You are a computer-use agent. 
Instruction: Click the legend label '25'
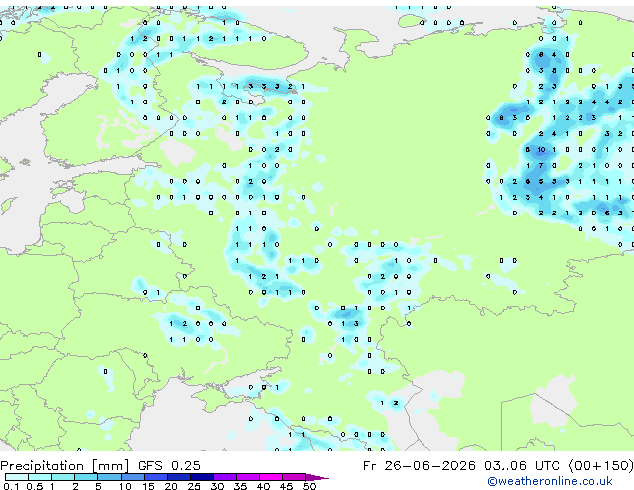click(194, 486)
